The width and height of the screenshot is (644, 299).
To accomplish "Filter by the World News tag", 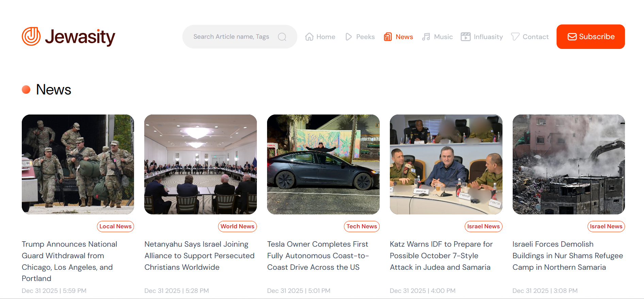I will tap(237, 226).
